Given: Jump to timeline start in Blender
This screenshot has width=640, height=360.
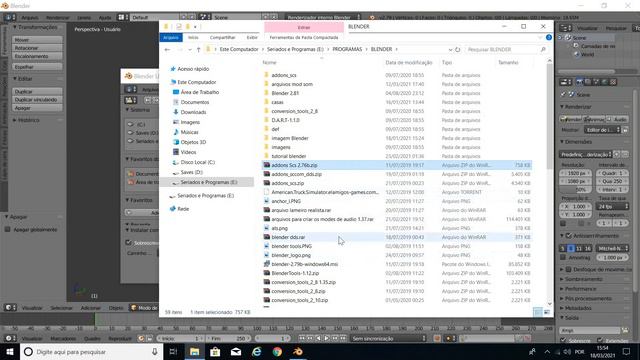Looking at the screenshot, I should (x=302, y=338).
